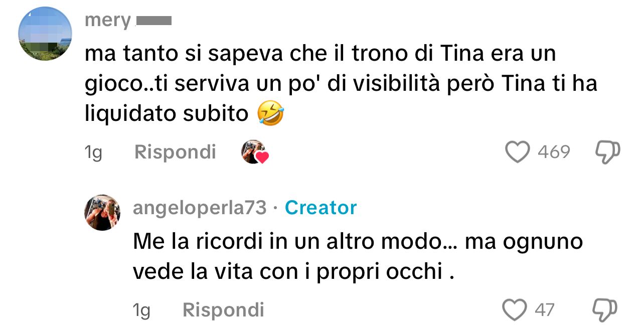Click the 1g timestamp under angeloperla73's reply
The width and height of the screenshot is (644, 328).
point(141,310)
